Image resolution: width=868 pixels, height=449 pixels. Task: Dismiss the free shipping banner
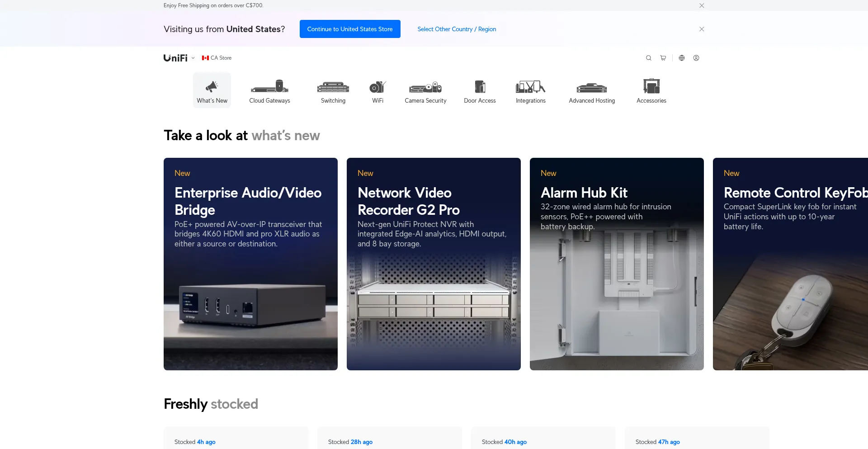click(702, 5)
